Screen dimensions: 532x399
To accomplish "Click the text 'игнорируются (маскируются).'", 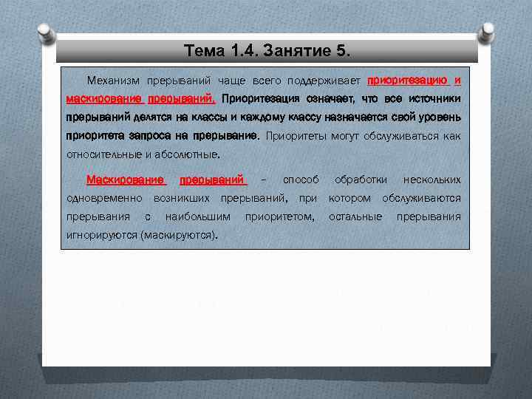I will coord(142,235).
